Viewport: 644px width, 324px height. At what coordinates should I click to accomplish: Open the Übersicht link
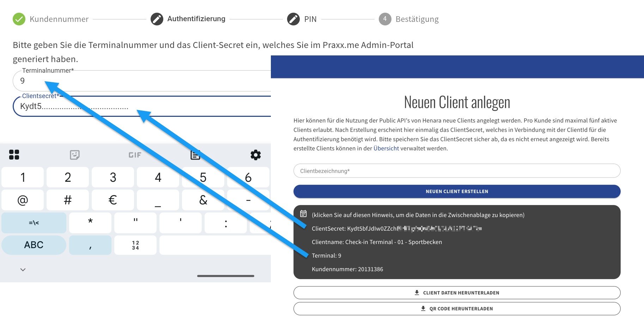(386, 148)
